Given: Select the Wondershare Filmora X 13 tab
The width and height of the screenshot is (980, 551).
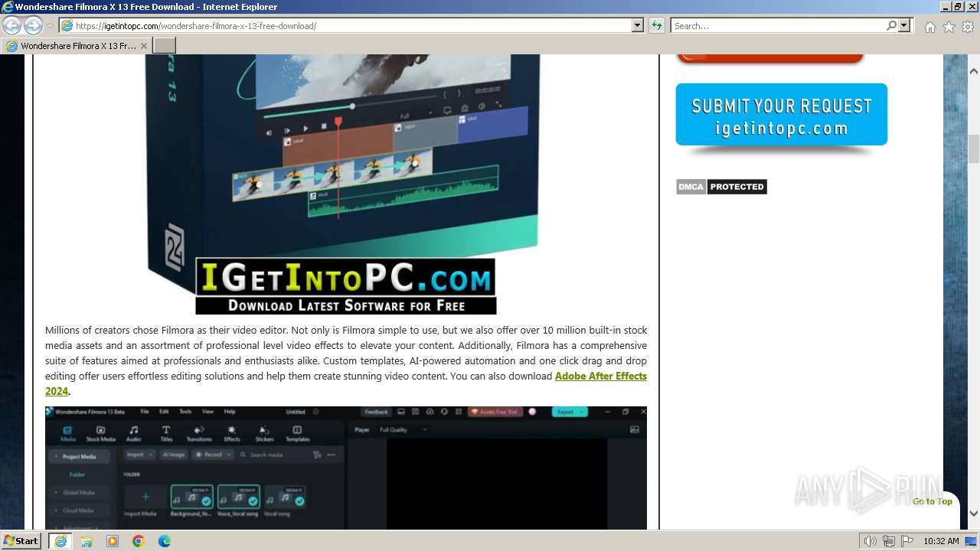Looking at the screenshot, I should pos(77,46).
